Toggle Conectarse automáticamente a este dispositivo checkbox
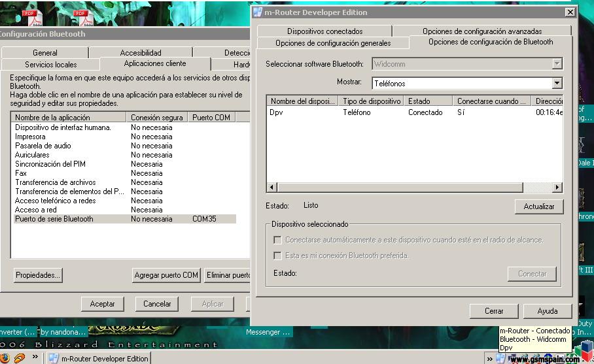This screenshot has width=594, height=364. coord(277,240)
